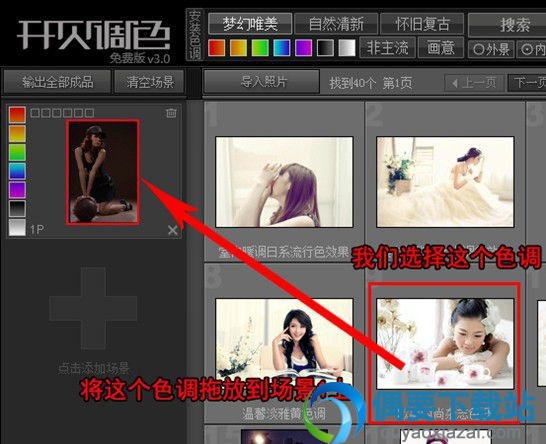Click 输出全部成品 export button
The image size is (546, 444).
point(57,82)
